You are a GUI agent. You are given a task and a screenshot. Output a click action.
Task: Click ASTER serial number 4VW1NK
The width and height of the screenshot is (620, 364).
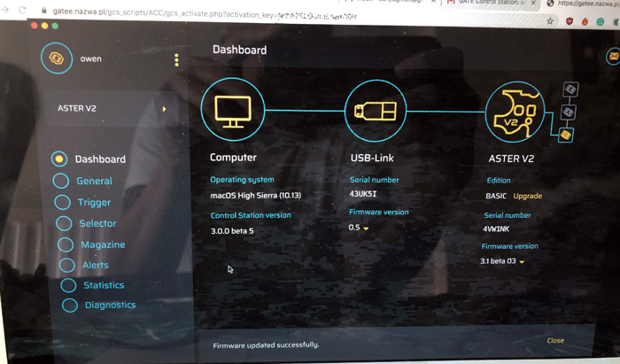496,228
